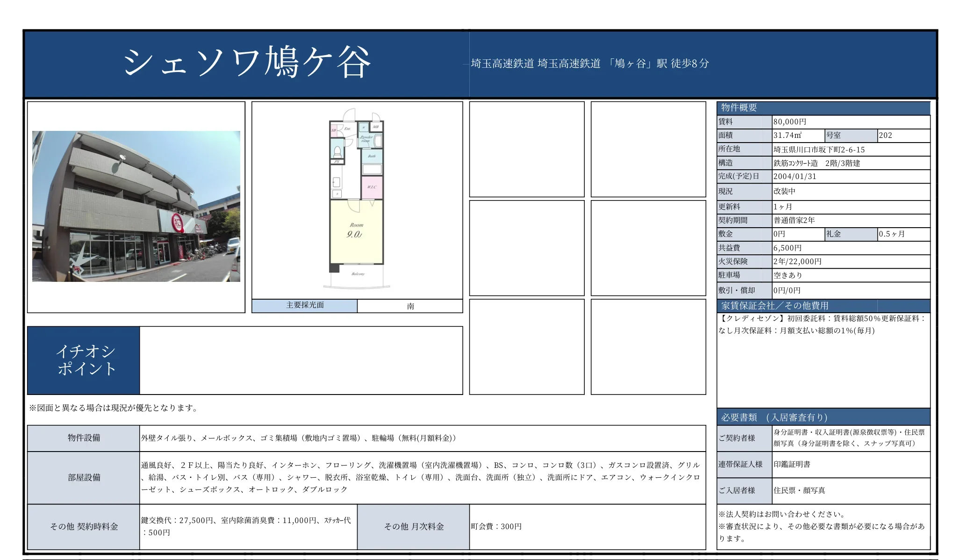Click the 物件設備 row label
This screenshot has width=961, height=560.
[83, 438]
